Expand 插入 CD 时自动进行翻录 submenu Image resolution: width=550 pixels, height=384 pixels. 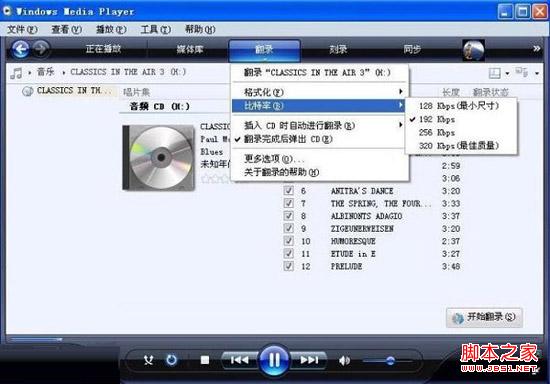pyautogui.click(x=319, y=125)
